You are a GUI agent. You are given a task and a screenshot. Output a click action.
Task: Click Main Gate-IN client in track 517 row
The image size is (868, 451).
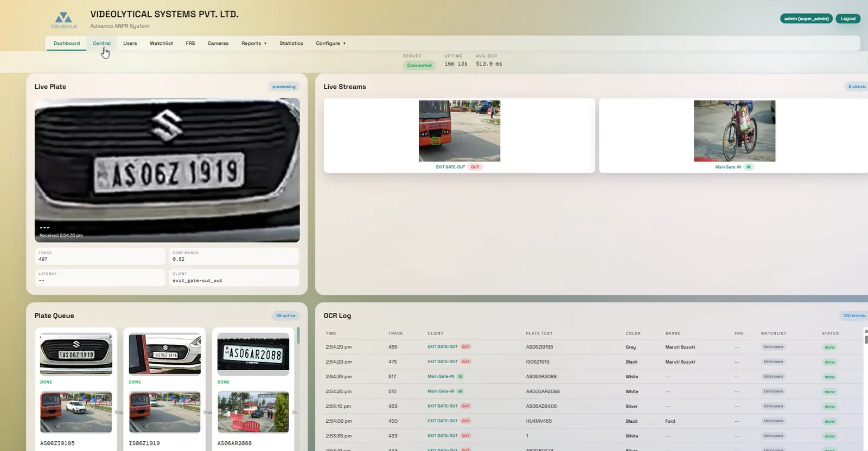pos(441,376)
